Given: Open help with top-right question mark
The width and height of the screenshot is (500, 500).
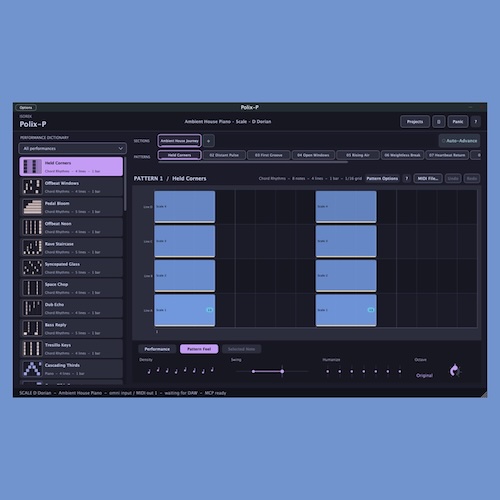Looking at the screenshot, I should click(476, 122).
